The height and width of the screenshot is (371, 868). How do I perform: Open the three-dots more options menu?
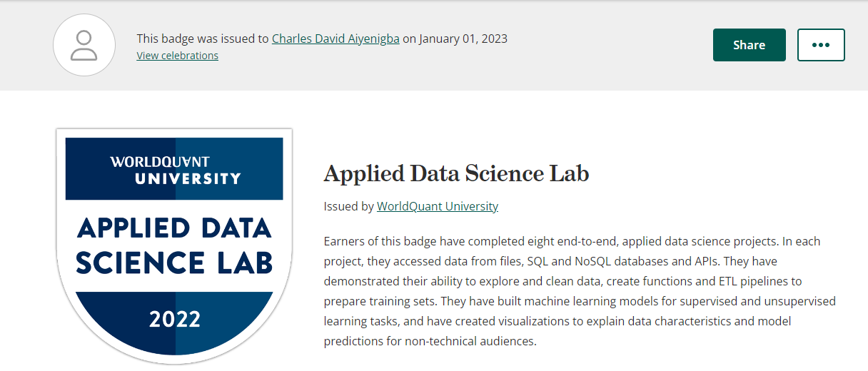tap(821, 45)
